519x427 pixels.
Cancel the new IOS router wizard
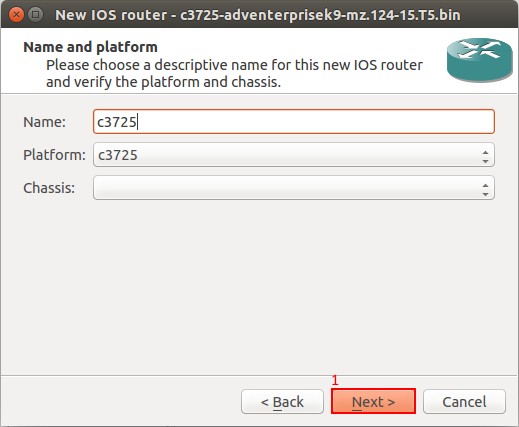point(464,401)
